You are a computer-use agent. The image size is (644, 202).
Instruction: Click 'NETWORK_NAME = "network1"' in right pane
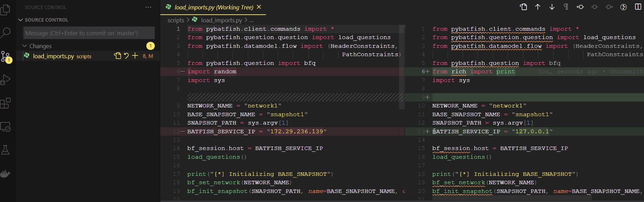479,106
